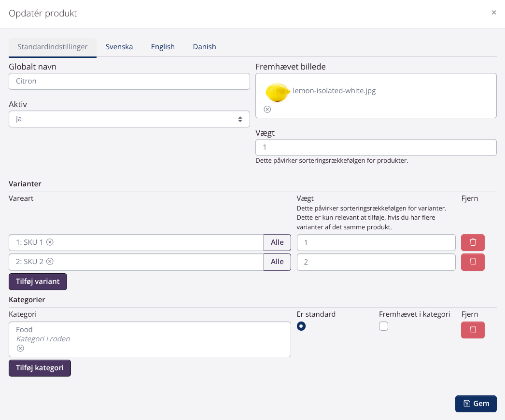This screenshot has height=420, width=505.
Task: Go to the Danish tab
Action: (x=204, y=47)
